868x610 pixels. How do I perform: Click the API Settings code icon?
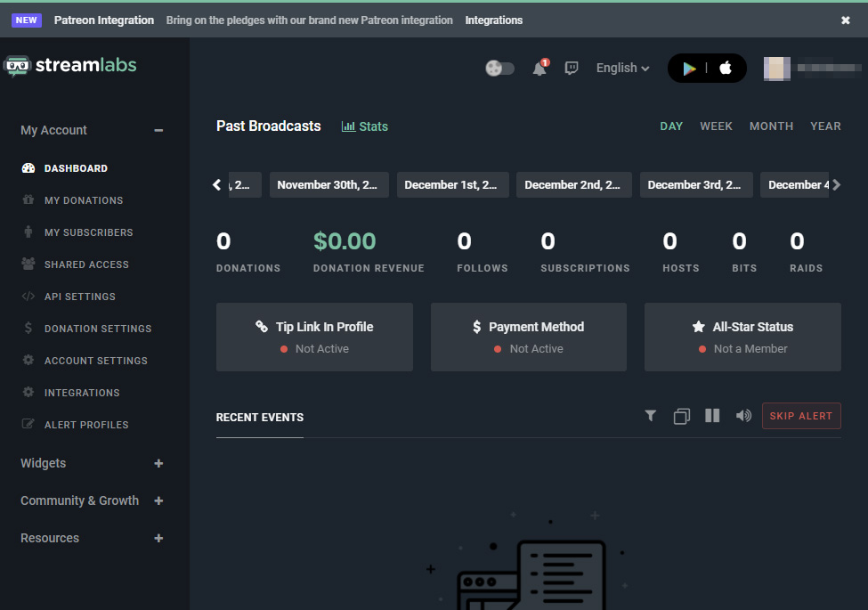(28, 297)
